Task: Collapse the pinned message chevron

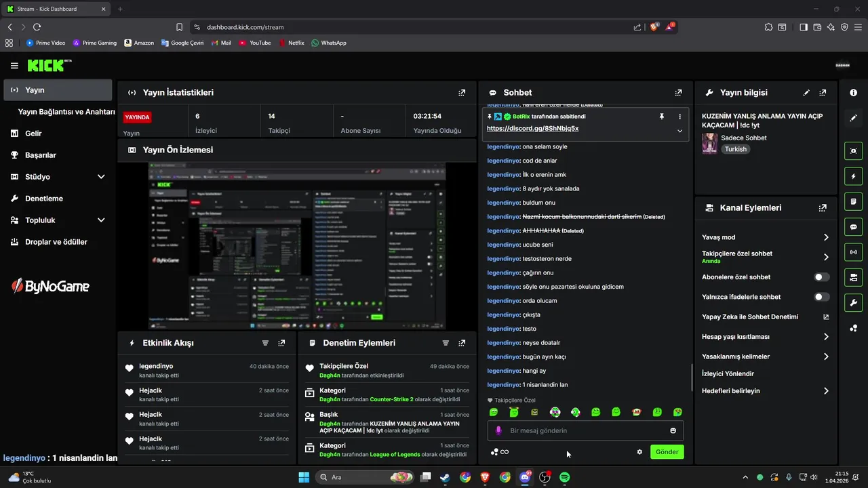Action: coord(679,131)
